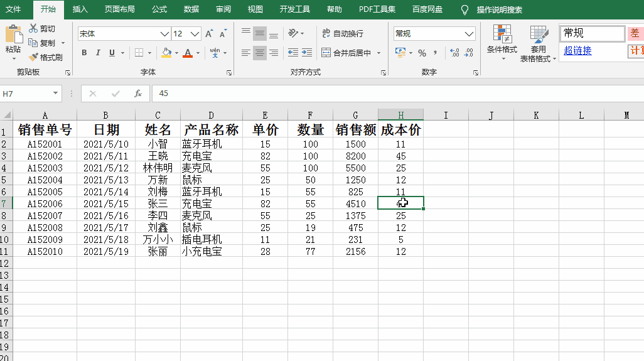Click the font color red A swatch
Screen dimensions: 644x361
point(188,53)
